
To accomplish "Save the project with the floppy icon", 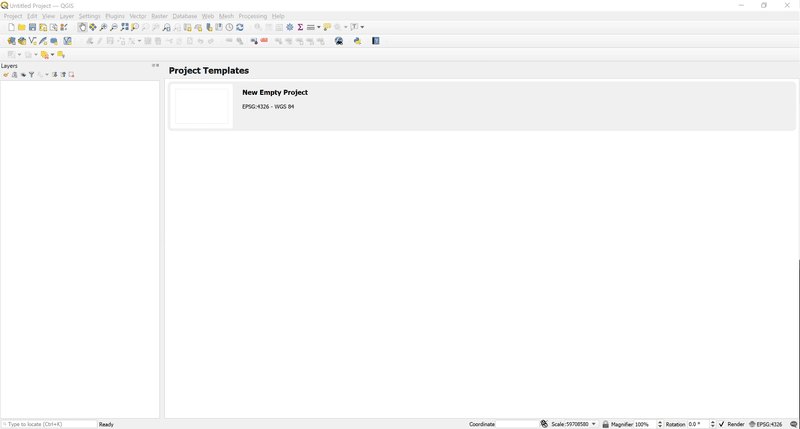I will coord(32,27).
